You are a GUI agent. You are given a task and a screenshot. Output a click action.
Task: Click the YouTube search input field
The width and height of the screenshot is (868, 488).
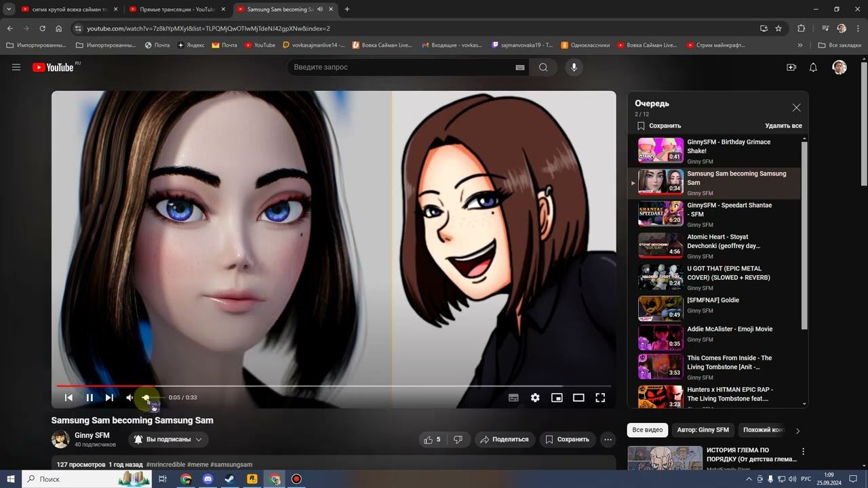(400, 67)
